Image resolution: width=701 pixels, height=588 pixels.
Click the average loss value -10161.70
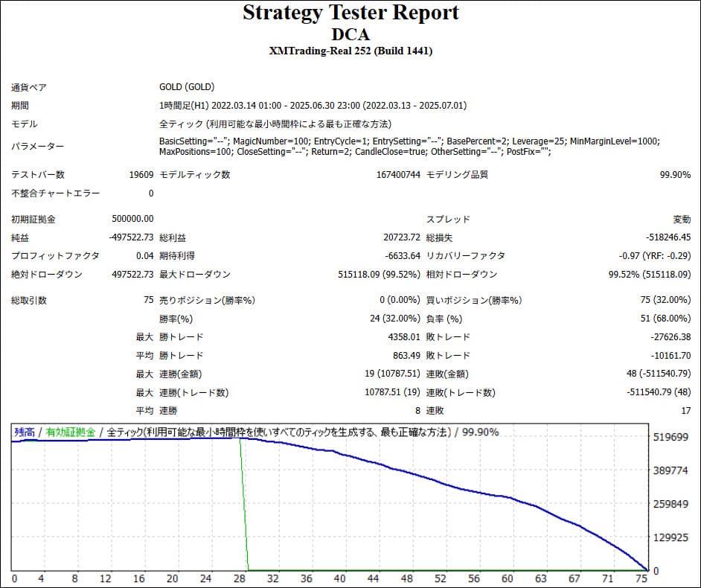pyautogui.click(x=670, y=356)
